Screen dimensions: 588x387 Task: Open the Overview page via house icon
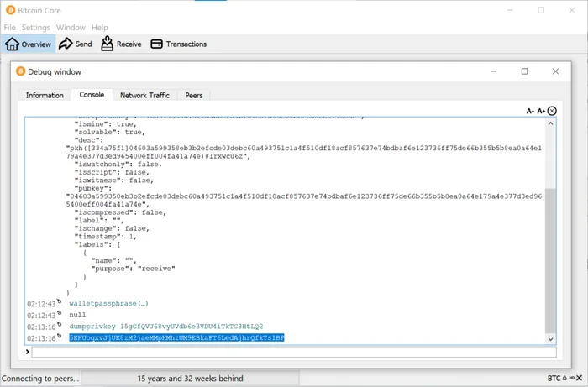(x=12, y=44)
